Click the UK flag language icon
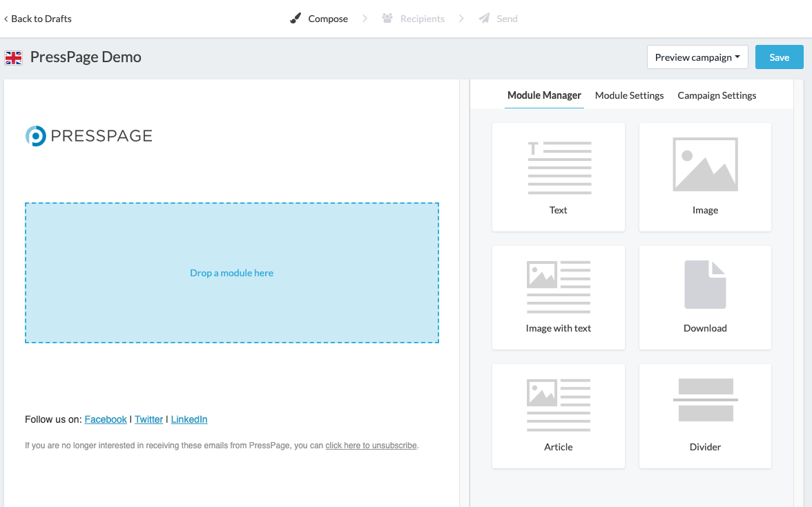Image resolution: width=812 pixels, height=507 pixels. [13, 57]
